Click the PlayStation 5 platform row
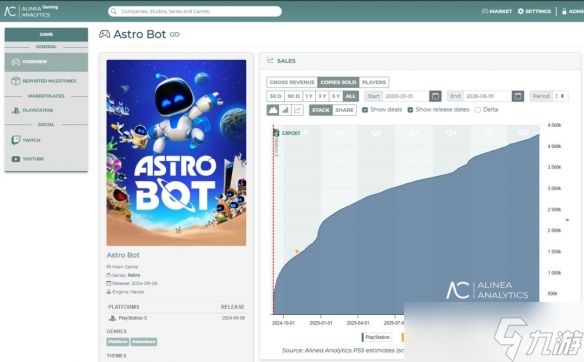The height and width of the screenshot is (362, 584). 176,318
